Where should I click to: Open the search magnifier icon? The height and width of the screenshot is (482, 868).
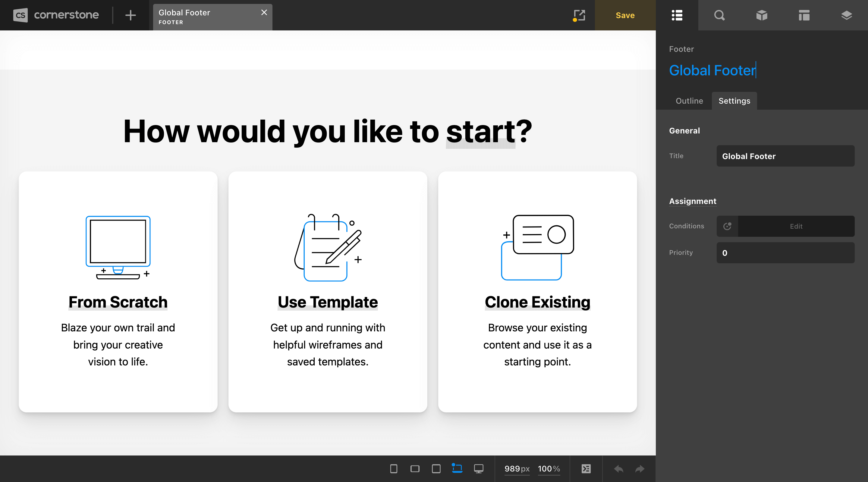click(x=719, y=15)
